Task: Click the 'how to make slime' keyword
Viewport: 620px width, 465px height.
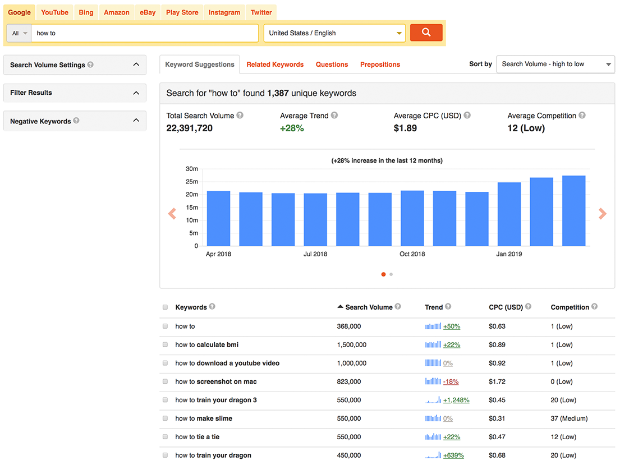Action: [204, 418]
